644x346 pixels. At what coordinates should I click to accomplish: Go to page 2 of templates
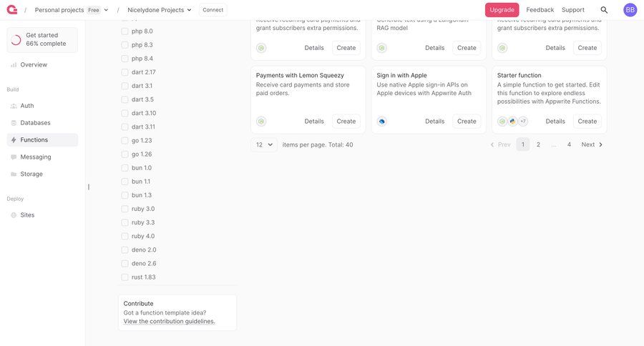point(538,144)
